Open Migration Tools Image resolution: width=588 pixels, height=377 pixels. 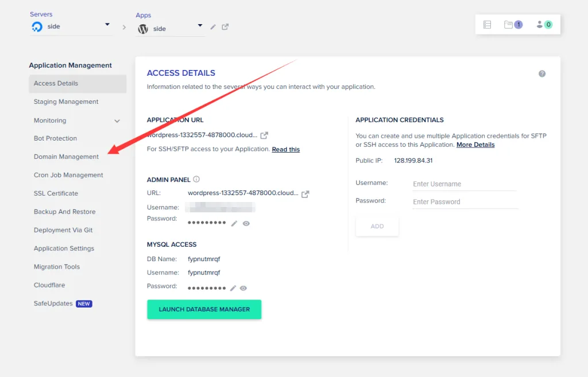(x=57, y=267)
